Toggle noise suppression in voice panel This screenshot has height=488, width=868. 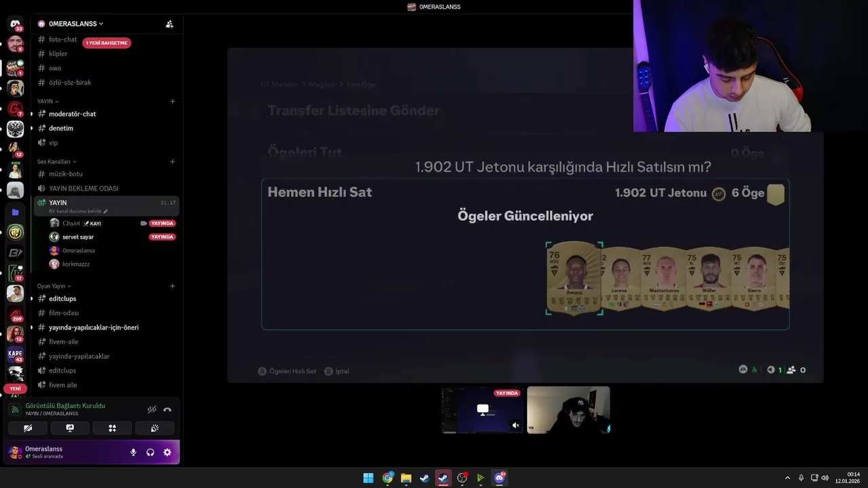[x=152, y=409]
